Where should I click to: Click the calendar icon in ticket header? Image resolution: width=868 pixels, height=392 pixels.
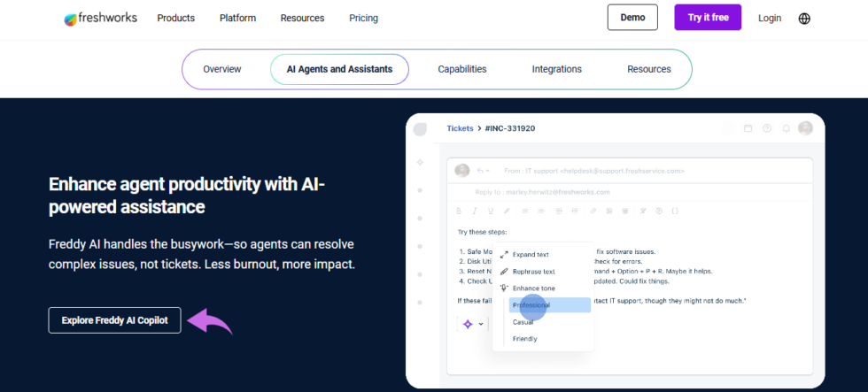tap(748, 128)
